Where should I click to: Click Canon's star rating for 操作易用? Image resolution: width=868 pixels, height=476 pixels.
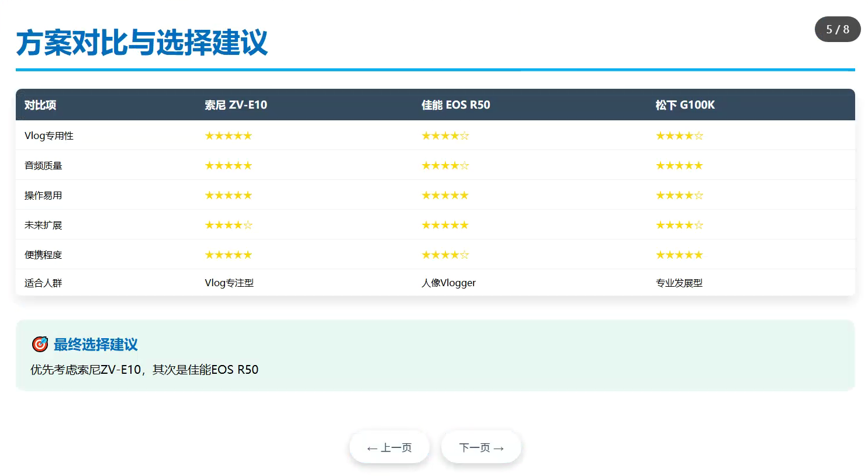coord(445,195)
